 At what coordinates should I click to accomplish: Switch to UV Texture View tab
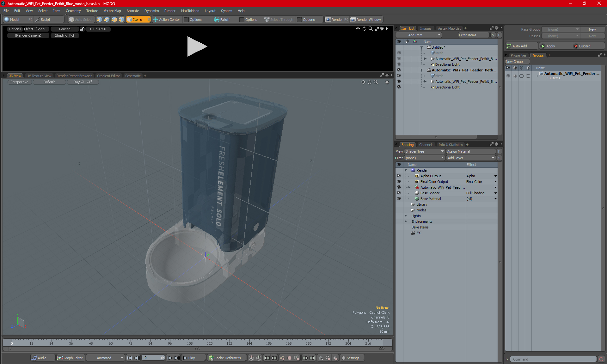[39, 76]
